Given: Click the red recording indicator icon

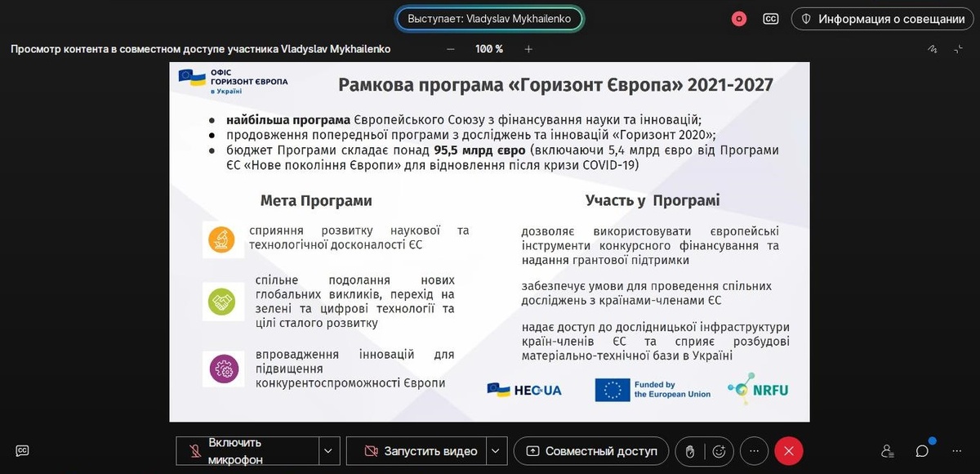Looking at the screenshot, I should [739, 19].
